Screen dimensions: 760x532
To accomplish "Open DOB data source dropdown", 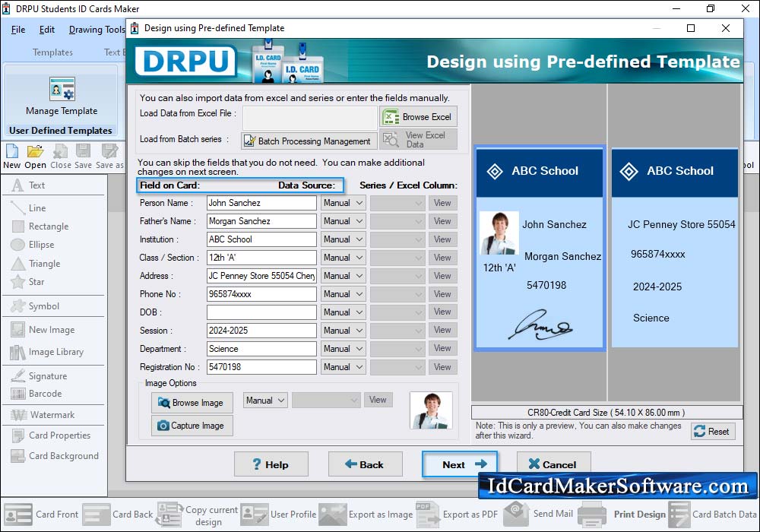I will (344, 312).
